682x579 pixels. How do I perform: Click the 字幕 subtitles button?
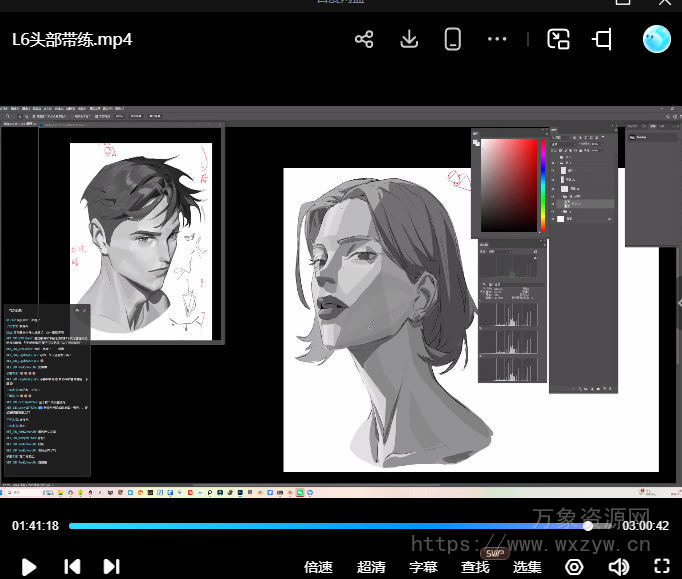(x=423, y=567)
